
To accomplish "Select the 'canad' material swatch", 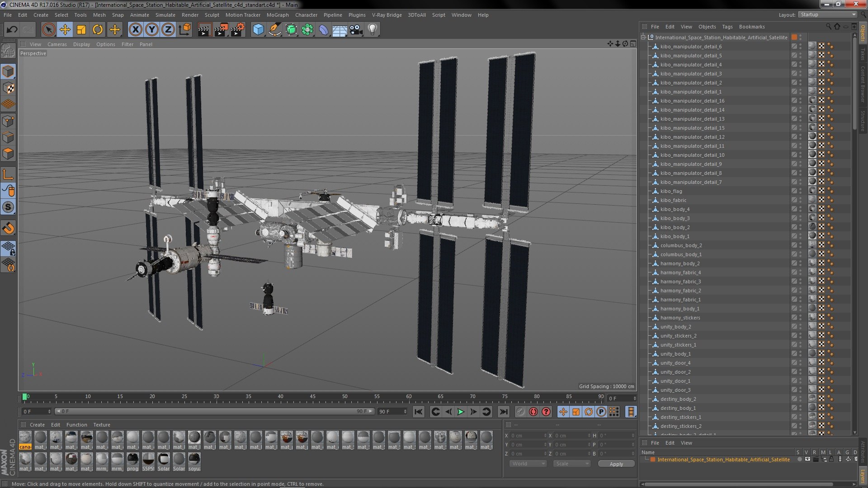I will click(25, 441).
